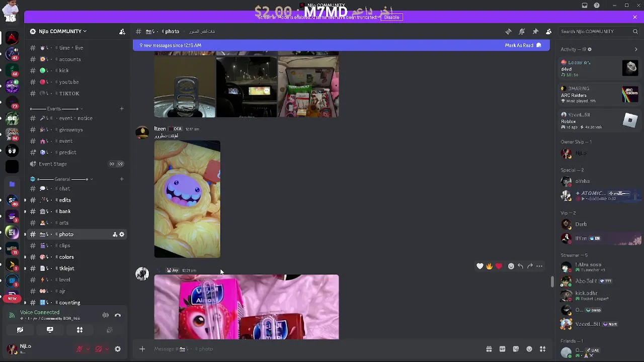Add a channel to General category
The image size is (644, 362).
[x=121, y=179]
